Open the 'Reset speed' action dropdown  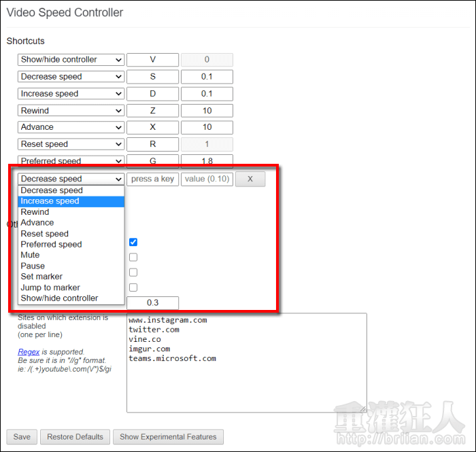pyautogui.click(x=71, y=144)
